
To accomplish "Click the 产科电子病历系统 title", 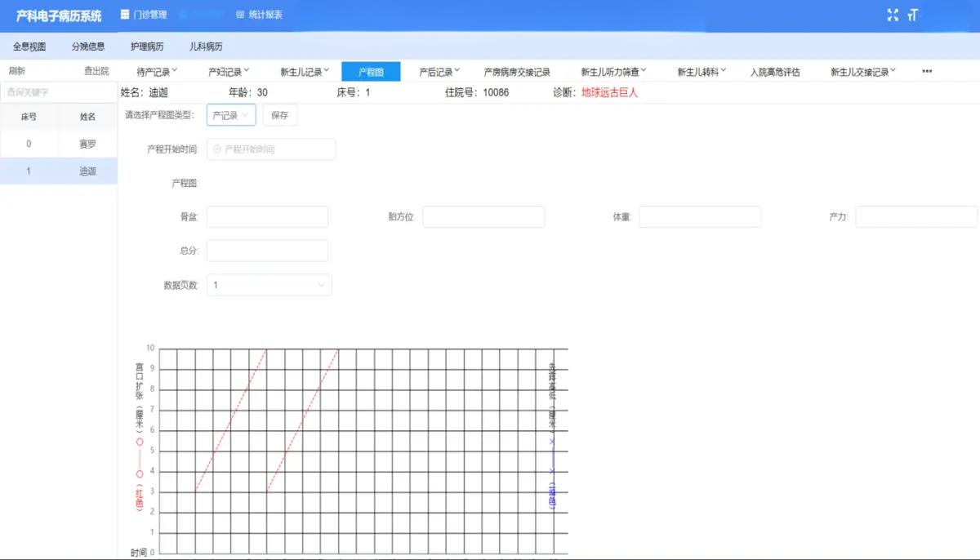I will point(59,16).
